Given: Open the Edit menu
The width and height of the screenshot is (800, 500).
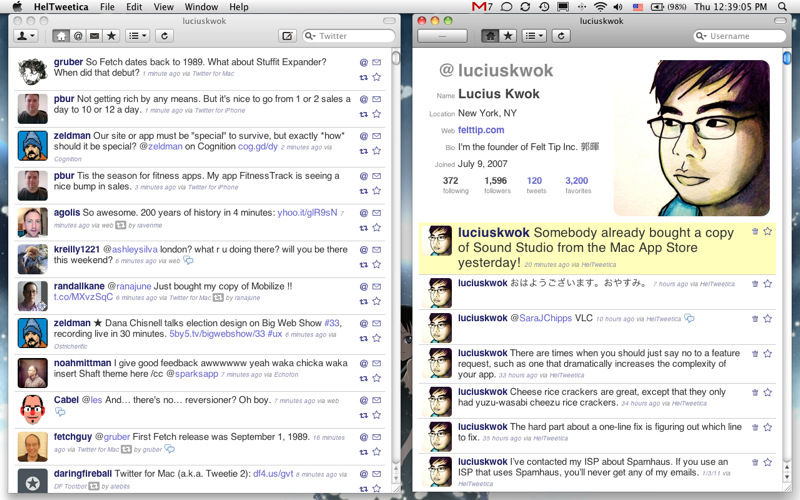Looking at the screenshot, I should point(134,7).
